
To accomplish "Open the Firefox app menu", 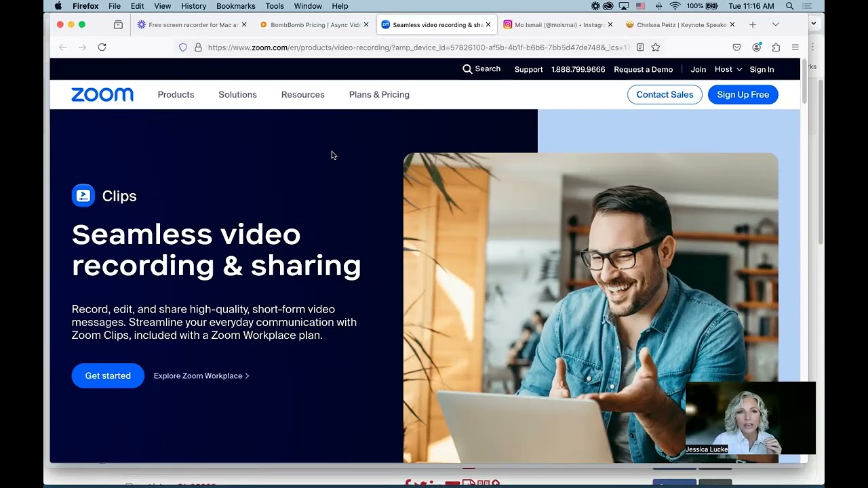I will pyautogui.click(x=85, y=6).
